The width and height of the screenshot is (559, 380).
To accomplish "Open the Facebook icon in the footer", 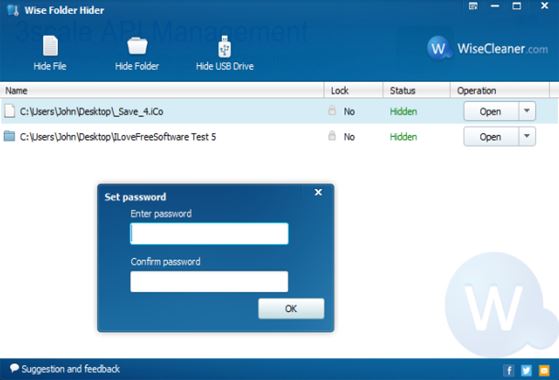I will (x=509, y=370).
